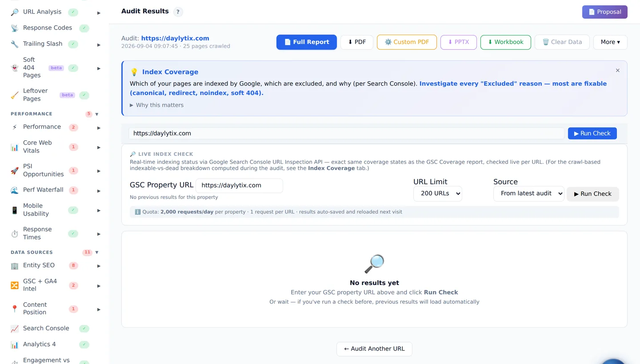Click the Response Codes satellite icon
640x364 pixels.
pos(15,28)
